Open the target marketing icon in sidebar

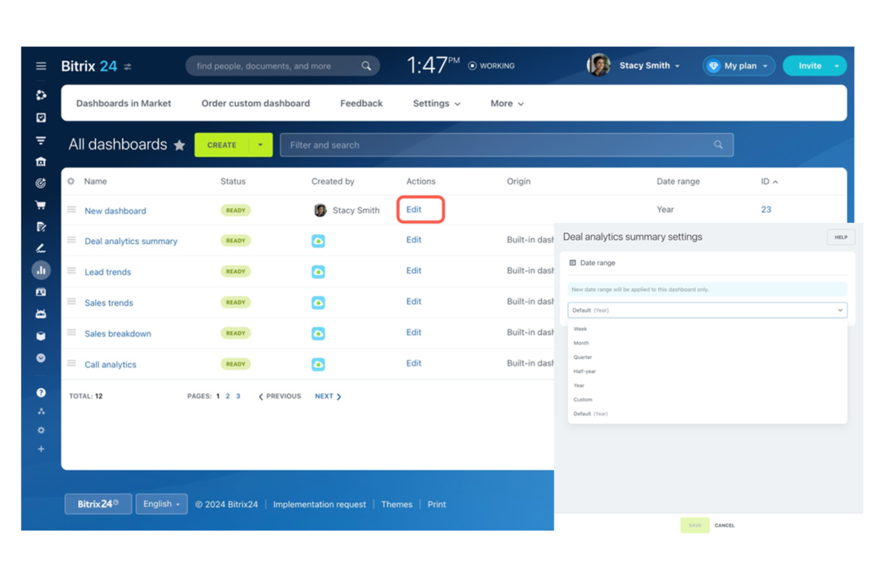pos(41,183)
